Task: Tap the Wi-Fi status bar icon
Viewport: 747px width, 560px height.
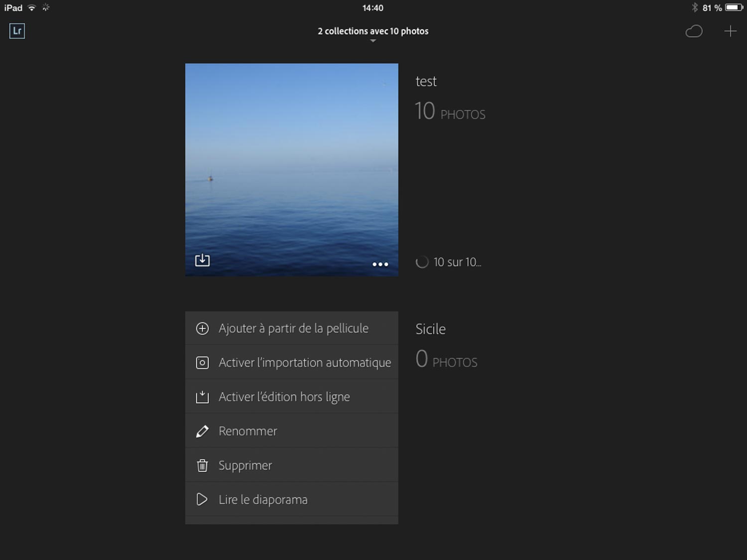Action: (x=31, y=7)
